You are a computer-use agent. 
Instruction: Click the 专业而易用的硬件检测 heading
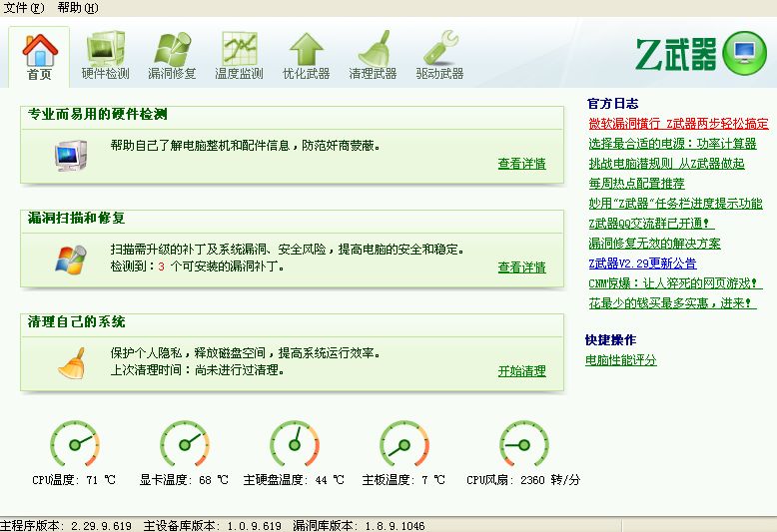tap(98, 115)
